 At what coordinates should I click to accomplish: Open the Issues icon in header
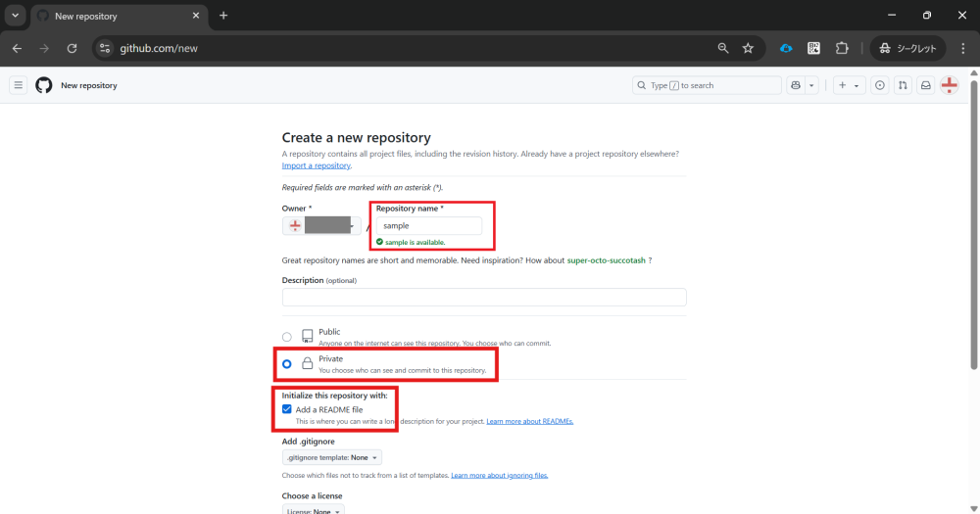(x=880, y=85)
